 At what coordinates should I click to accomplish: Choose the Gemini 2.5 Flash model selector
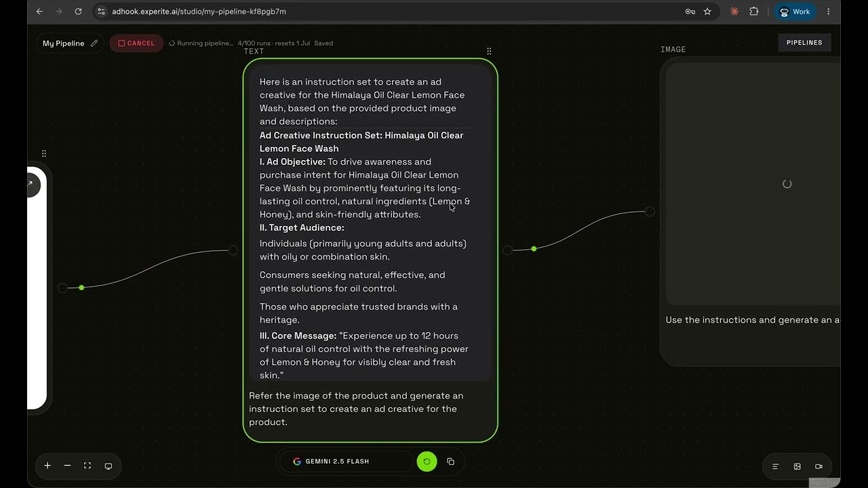click(346, 462)
